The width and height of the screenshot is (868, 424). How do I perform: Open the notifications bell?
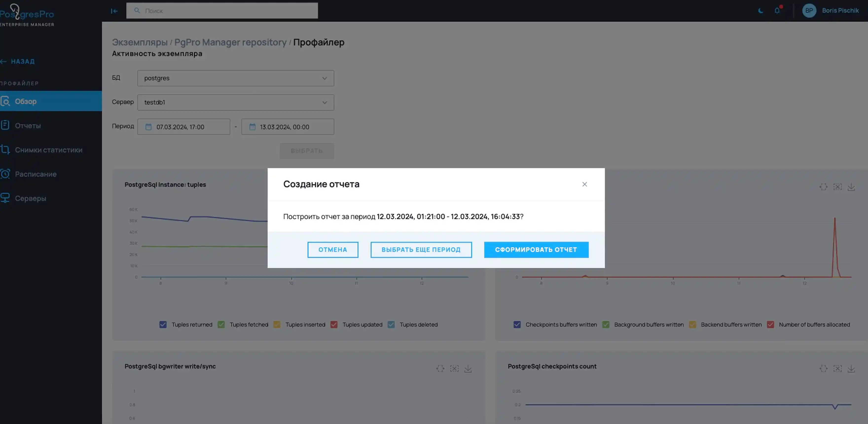[x=777, y=10]
